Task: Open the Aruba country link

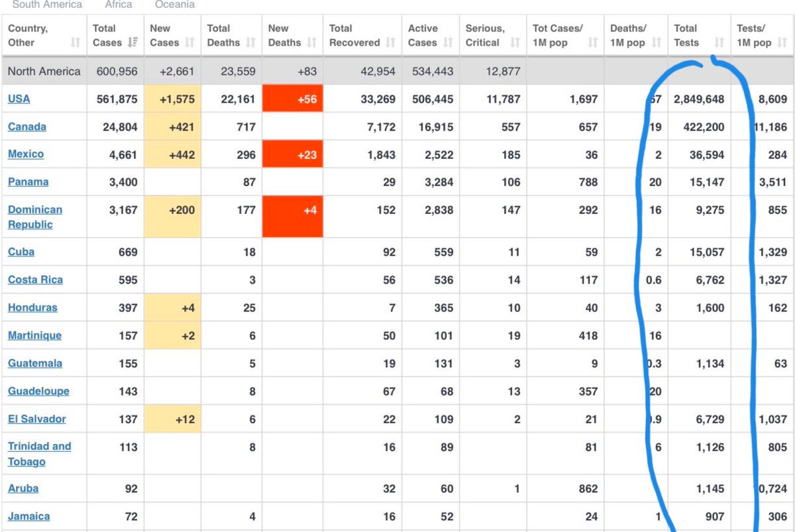Action: (x=23, y=488)
